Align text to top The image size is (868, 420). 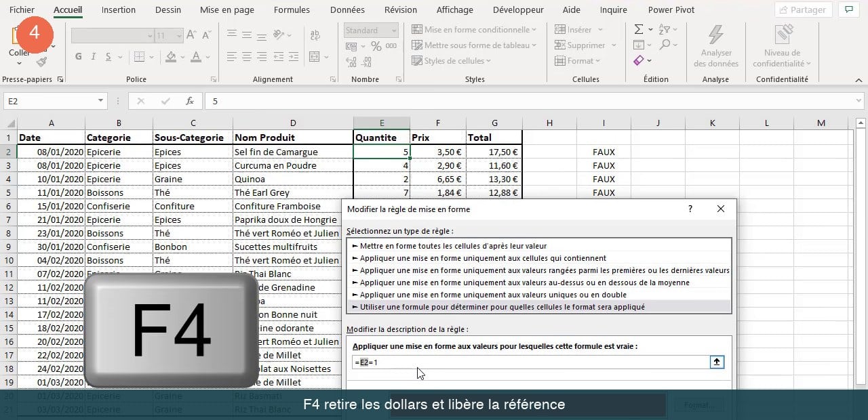point(232,34)
